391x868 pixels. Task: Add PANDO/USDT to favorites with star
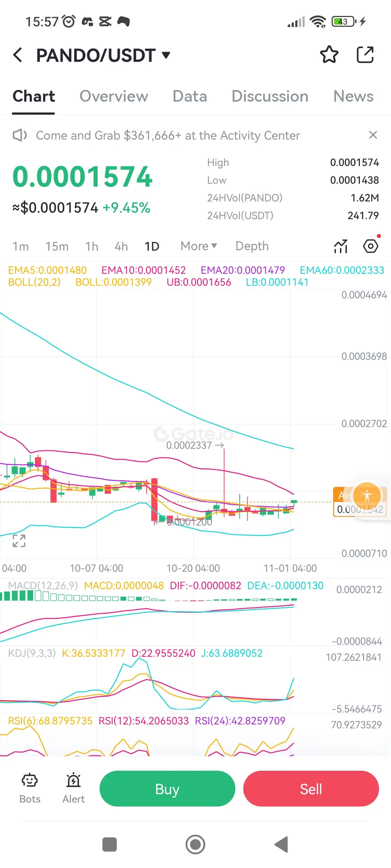pos(329,55)
